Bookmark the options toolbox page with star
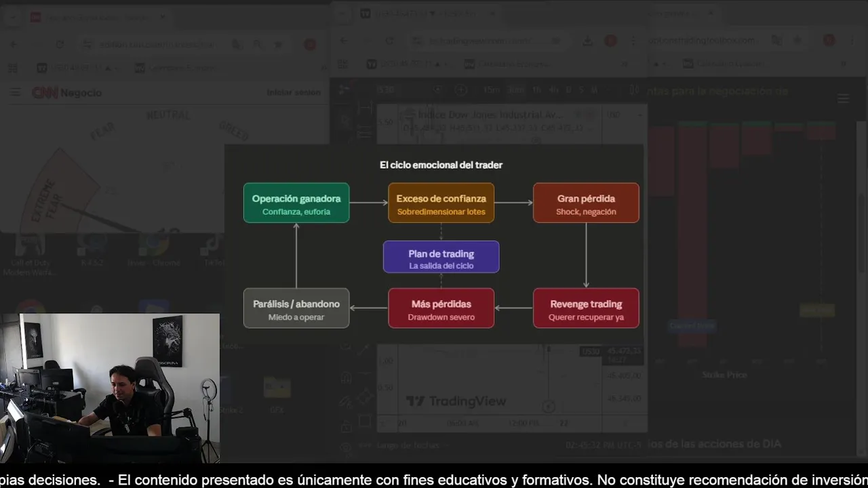868x488 pixels. [797, 41]
